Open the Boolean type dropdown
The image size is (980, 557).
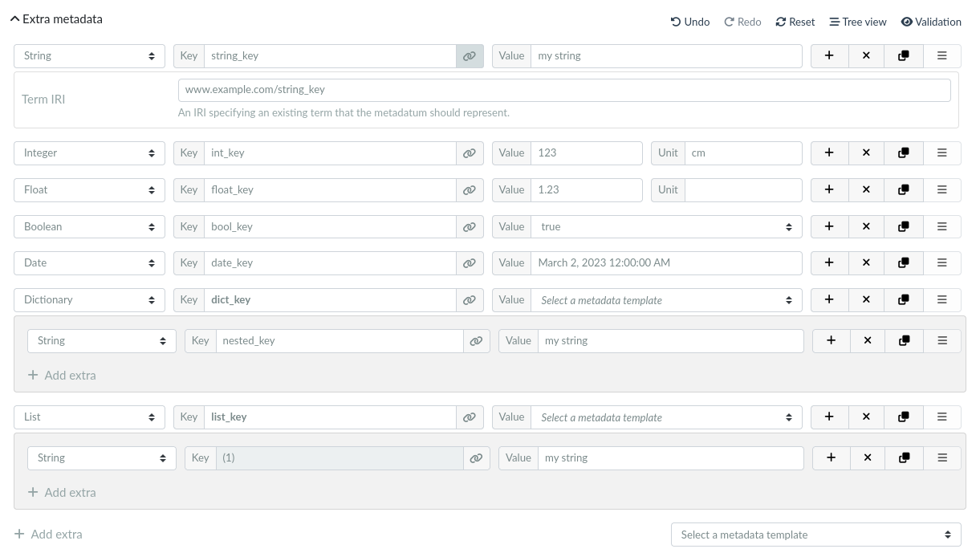[x=89, y=226]
